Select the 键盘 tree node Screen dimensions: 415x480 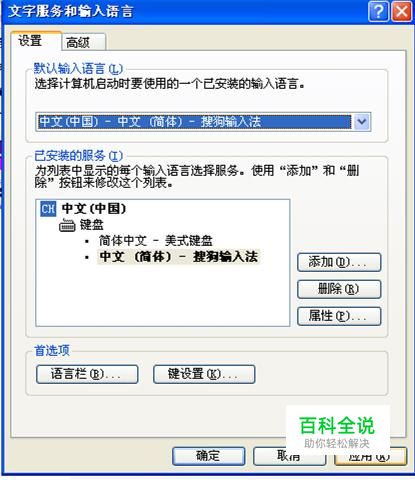pos(91,225)
